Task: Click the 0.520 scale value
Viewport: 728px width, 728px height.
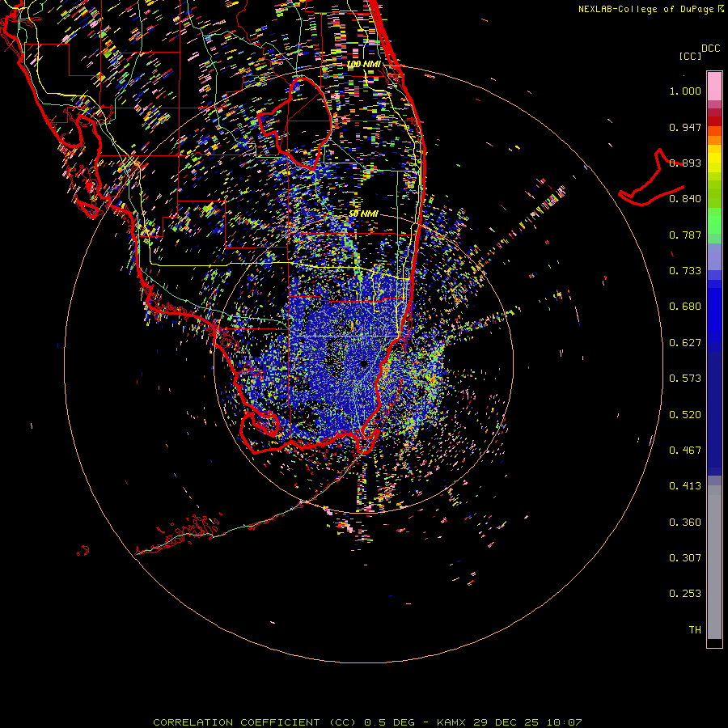Action: (685, 415)
